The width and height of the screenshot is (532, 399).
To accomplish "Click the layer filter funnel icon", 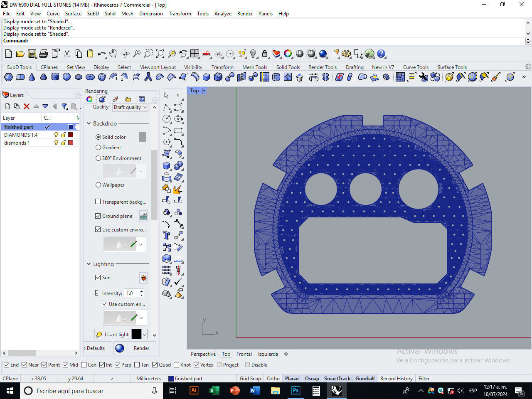I will tap(64, 106).
